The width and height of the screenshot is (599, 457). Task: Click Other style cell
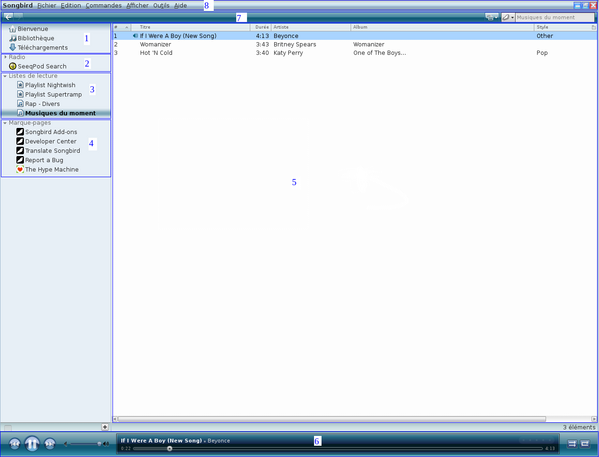[x=544, y=36]
